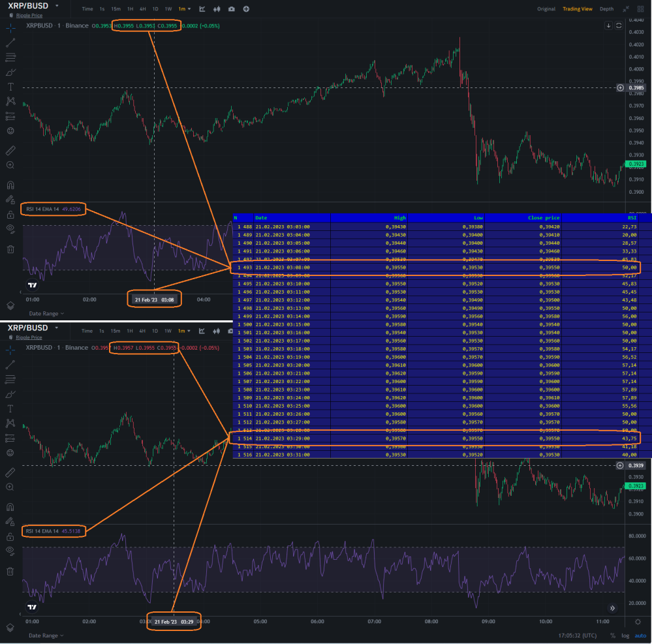652x644 pixels.
Task: Click the RSI 14 EMA 14 legend in bottom chart
Action: pos(53,531)
